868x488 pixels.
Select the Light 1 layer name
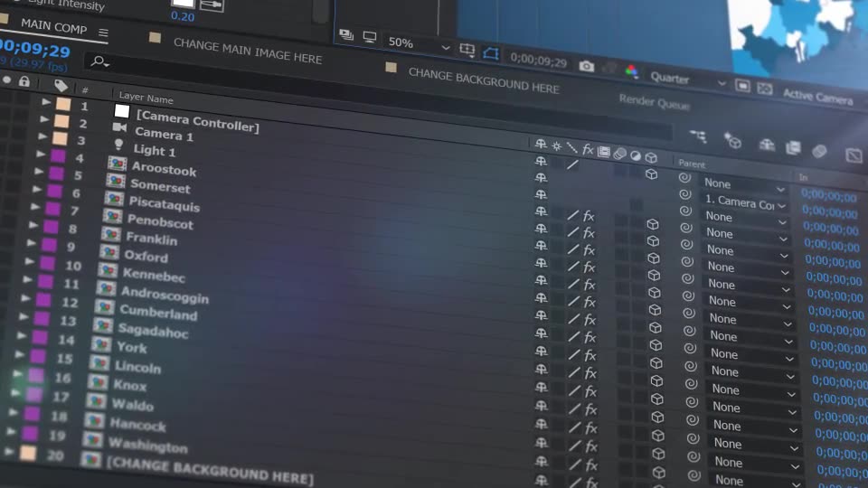click(x=155, y=150)
